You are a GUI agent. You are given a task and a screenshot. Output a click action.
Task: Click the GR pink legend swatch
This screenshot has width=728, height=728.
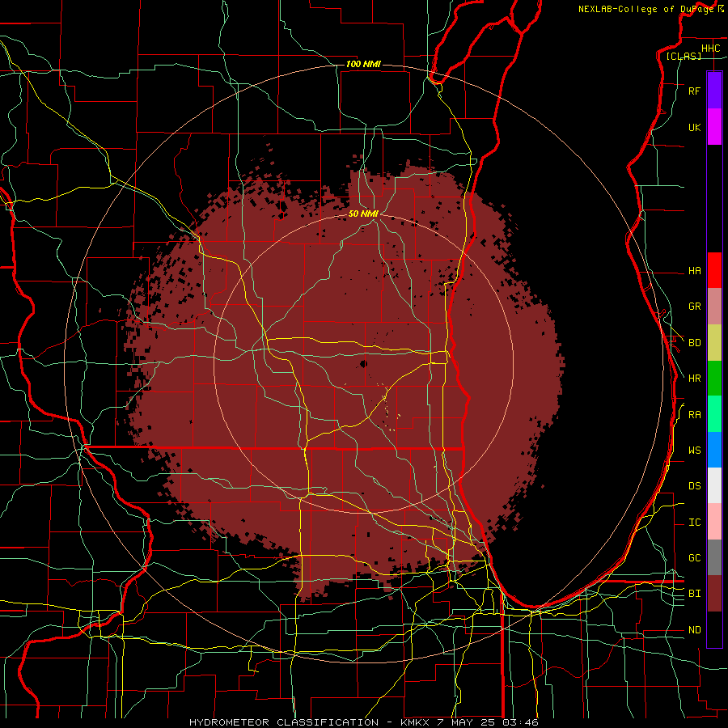pyautogui.click(x=714, y=307)
